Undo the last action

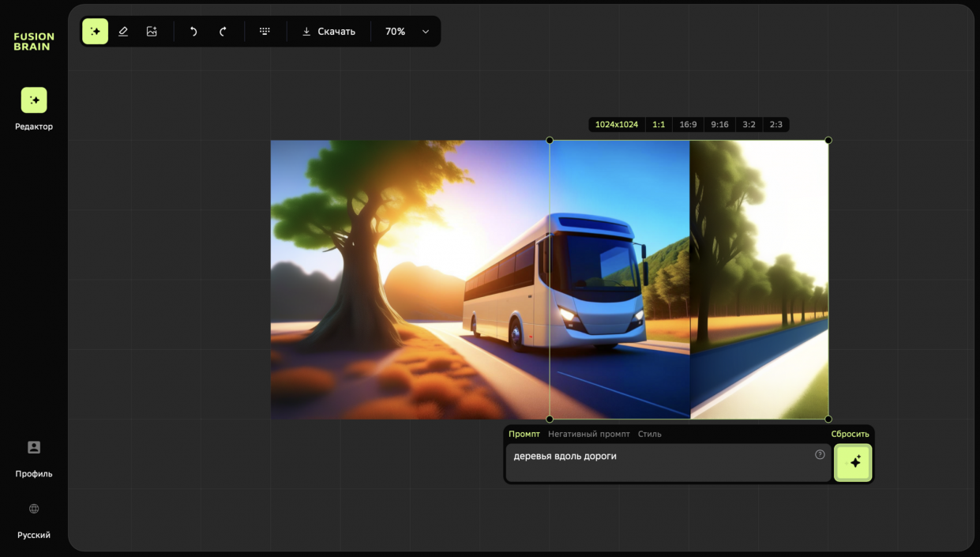coord(193,32)
